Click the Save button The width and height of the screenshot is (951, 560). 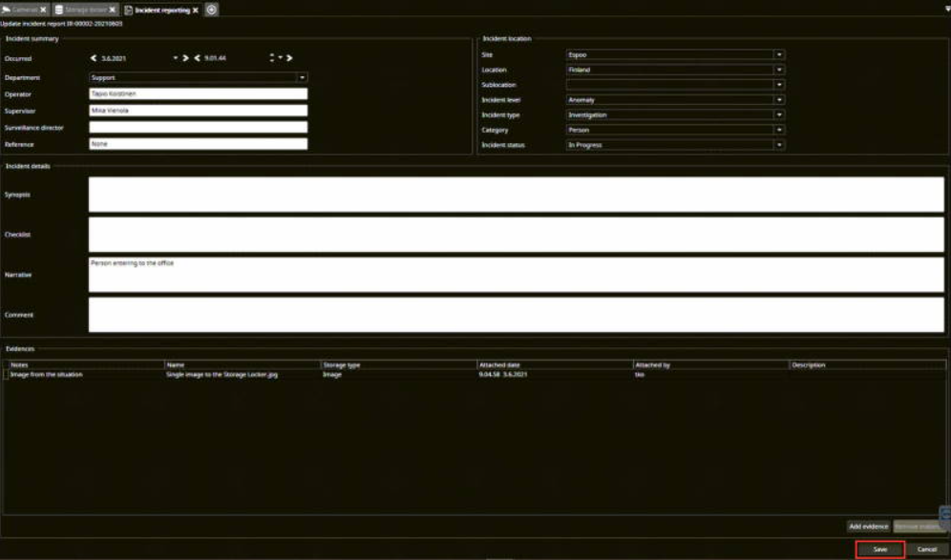tap(879, 550)
